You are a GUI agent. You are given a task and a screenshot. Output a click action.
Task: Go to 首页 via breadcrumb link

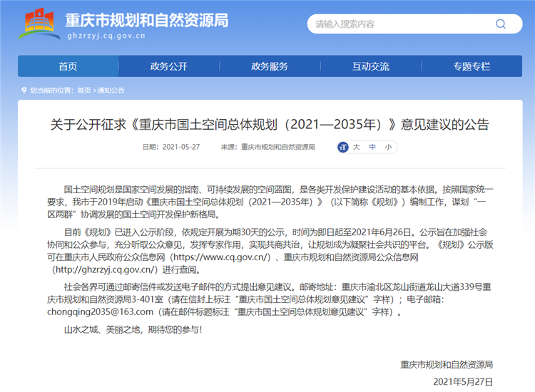tap(84, 91)
